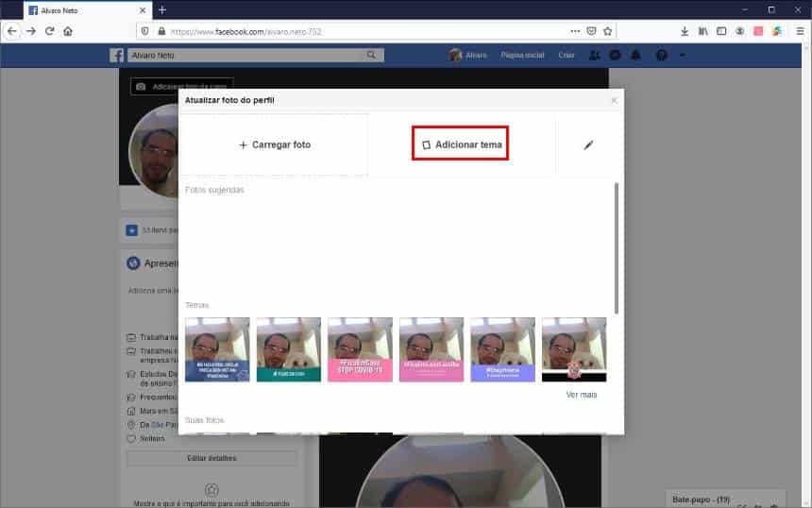
Task: Go to the browser home page
Action: click(68, 31)
